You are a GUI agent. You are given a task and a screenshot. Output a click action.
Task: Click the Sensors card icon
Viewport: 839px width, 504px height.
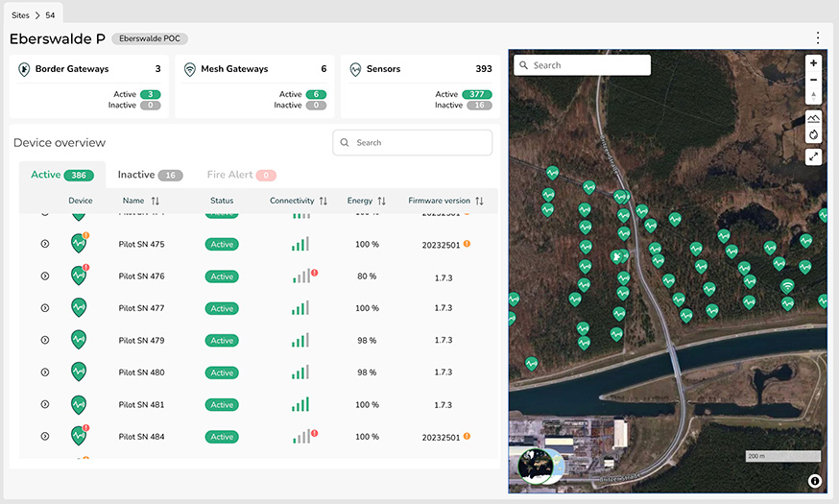click(x=355, y=69)
